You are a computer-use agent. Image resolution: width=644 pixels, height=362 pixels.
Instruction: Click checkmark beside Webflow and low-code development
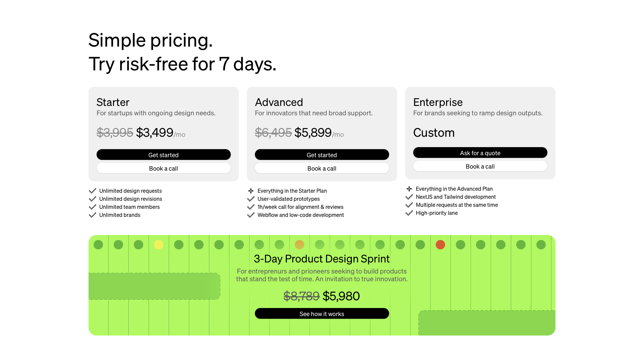[x=251, y=215]
